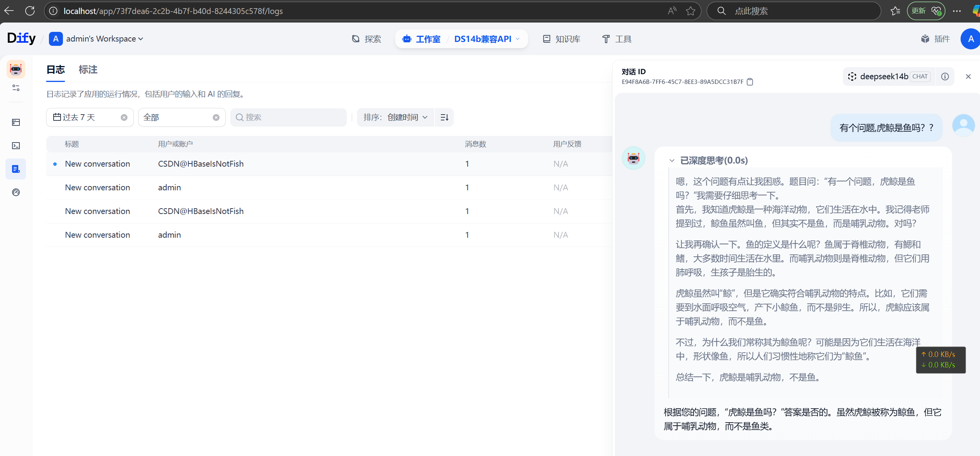Toggle sort order direction button
Image resolution: width=980 pixels, height=456 pixels.
point(444,117)
